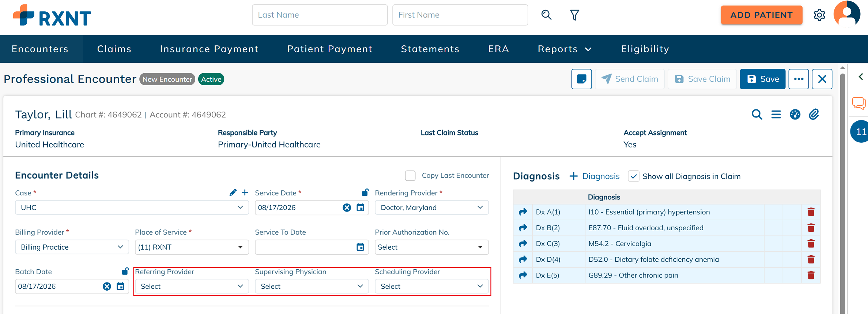Switch to the Claims tab
This screenshot has width=868, height=314.
click(x=114, y=49)
